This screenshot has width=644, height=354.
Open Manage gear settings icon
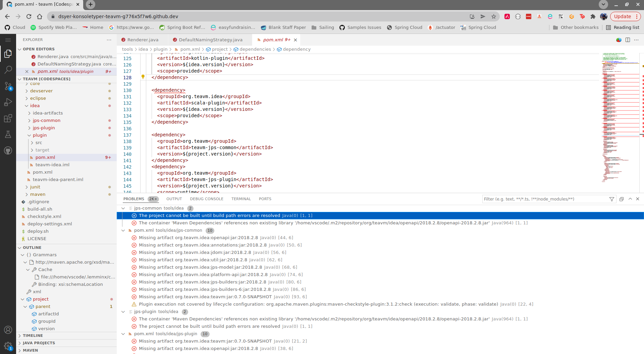pyautogui.click(x=8, y=346)
